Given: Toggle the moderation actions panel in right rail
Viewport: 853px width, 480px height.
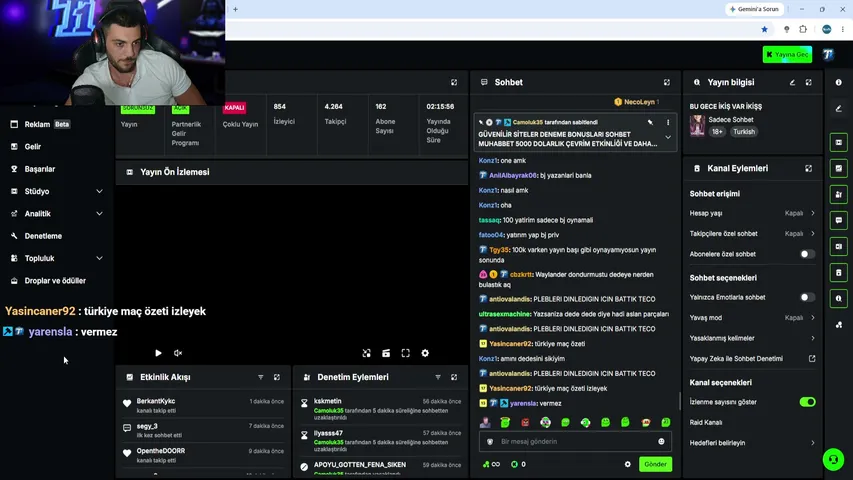Looking at the screenshot, I should [x=838, y=194].
